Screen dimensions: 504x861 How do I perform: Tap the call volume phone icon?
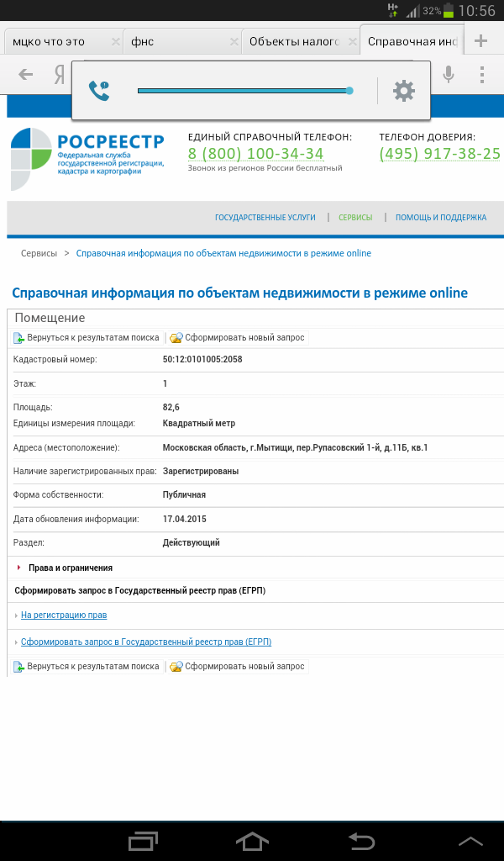[x=100, y=91]
